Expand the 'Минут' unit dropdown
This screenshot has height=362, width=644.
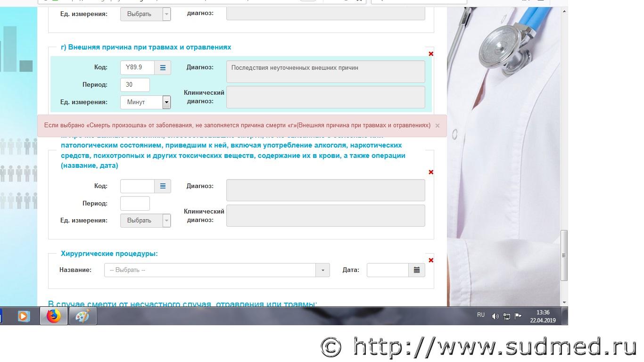tap(166, 102)
